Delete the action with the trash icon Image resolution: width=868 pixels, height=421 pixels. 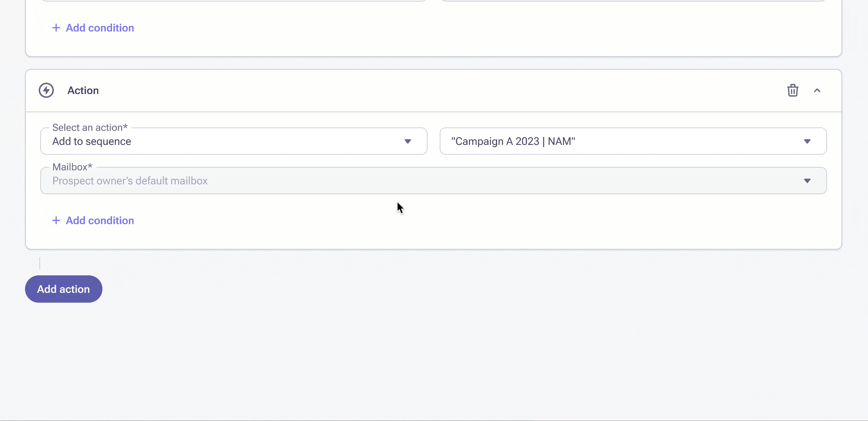click(793, 90)
